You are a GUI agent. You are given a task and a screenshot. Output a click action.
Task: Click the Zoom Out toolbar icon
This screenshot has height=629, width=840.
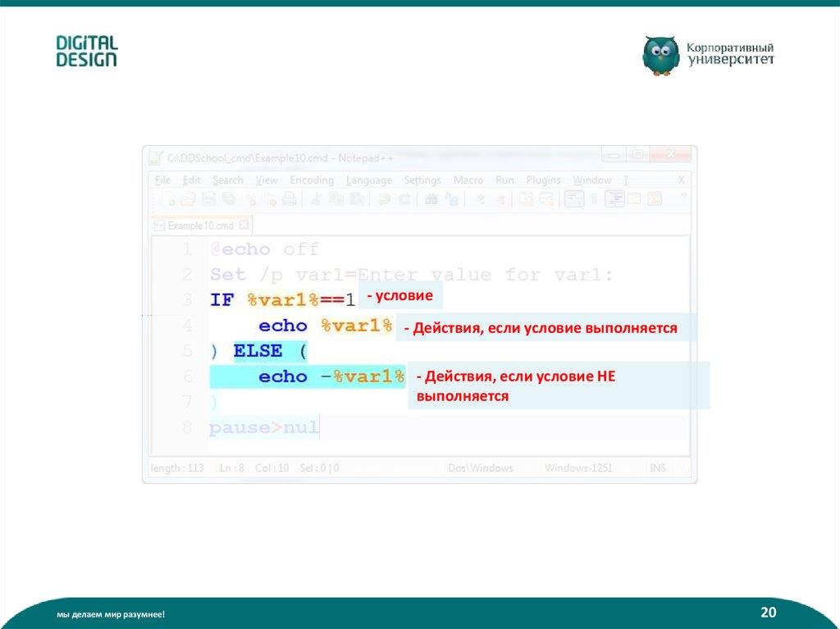click(x=501, y=199)
